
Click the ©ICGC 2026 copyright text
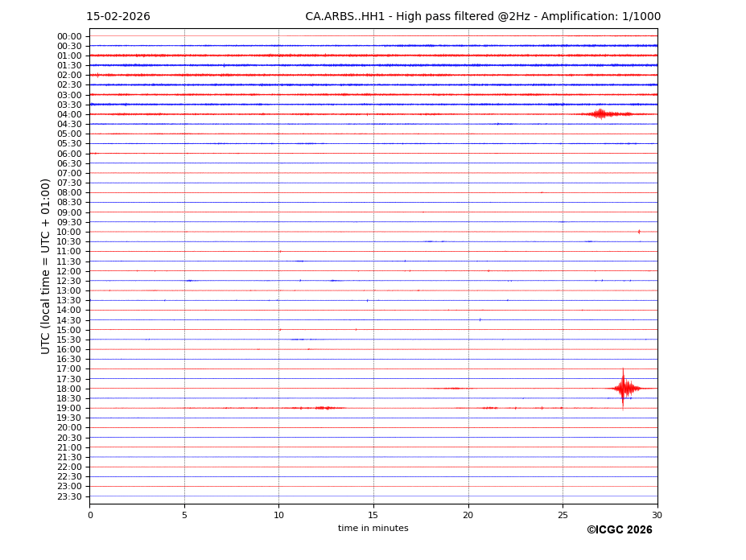point(619,530)
